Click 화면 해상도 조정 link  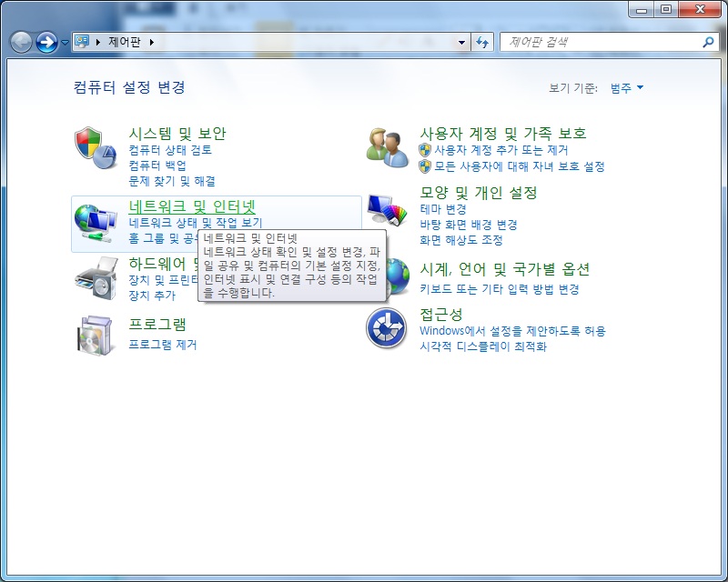coord(461,240)
